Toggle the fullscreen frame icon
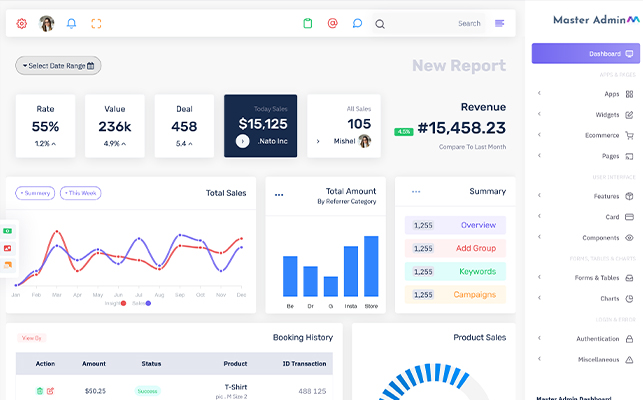Screen dimensions: 643x400 click(x=96, y=23)
